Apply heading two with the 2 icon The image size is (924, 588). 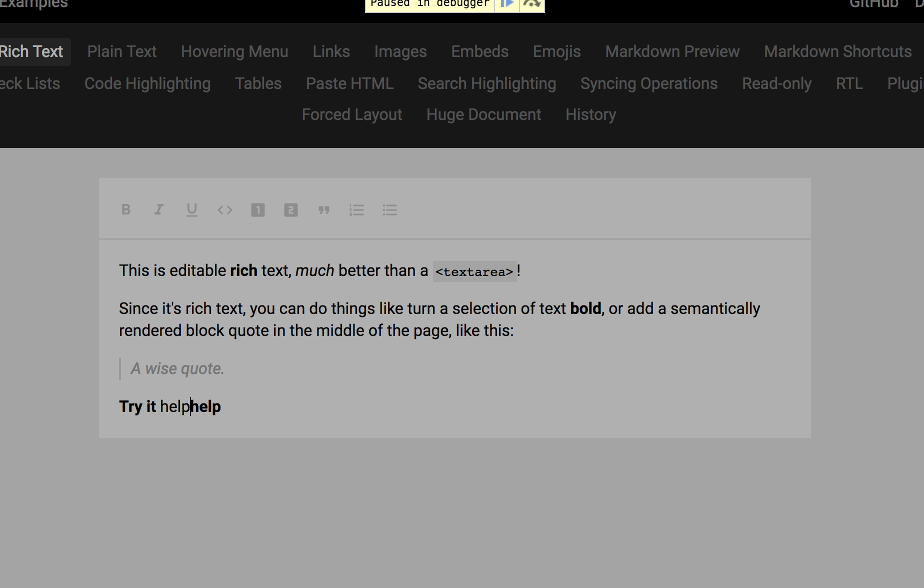pos(291,210)
